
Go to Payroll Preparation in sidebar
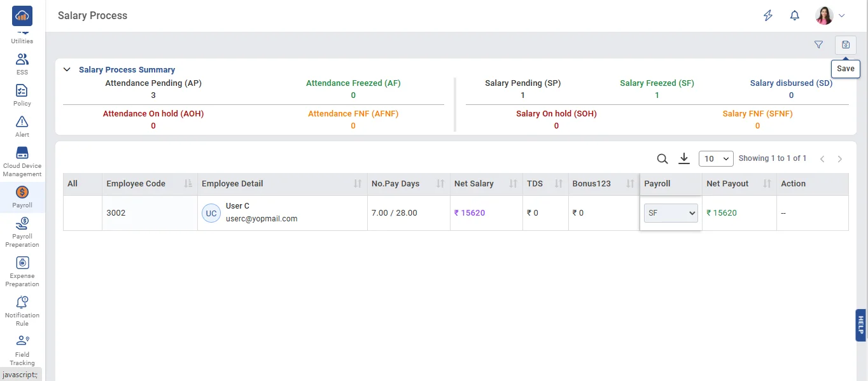[22, 232]
